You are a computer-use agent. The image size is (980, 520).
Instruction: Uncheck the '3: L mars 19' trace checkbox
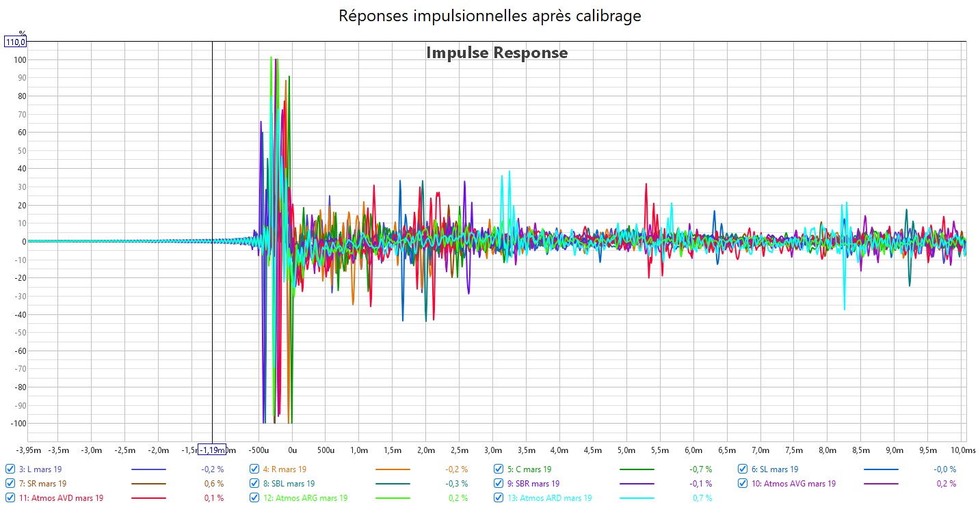[10, 469]
